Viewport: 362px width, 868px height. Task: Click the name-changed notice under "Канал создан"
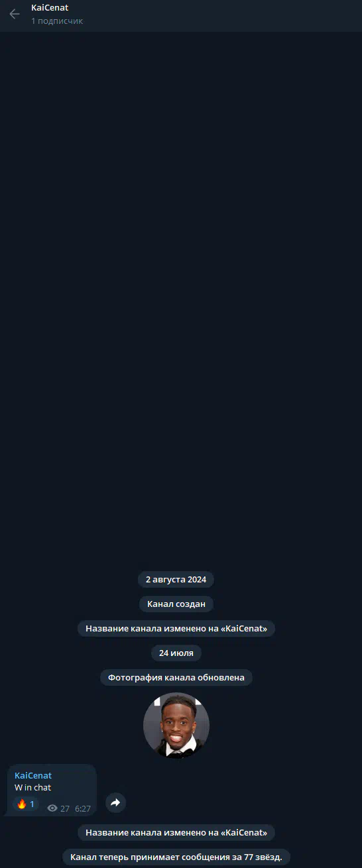(176, 629)
